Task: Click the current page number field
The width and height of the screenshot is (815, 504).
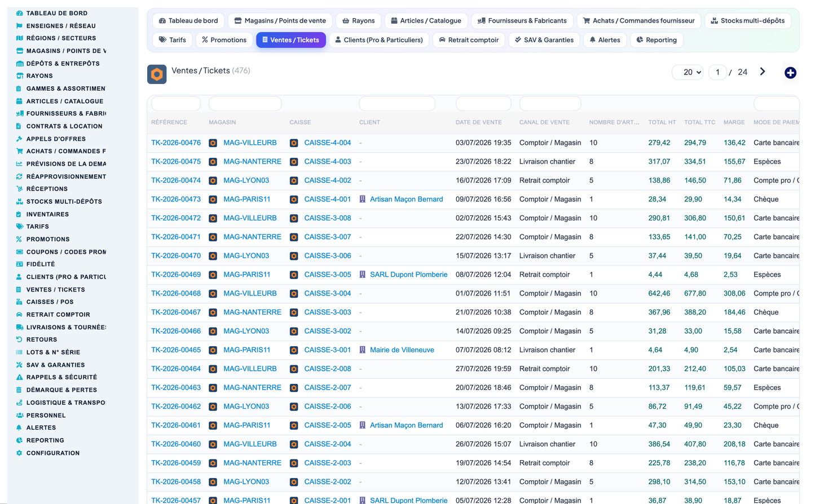Action: coord(717,72)
